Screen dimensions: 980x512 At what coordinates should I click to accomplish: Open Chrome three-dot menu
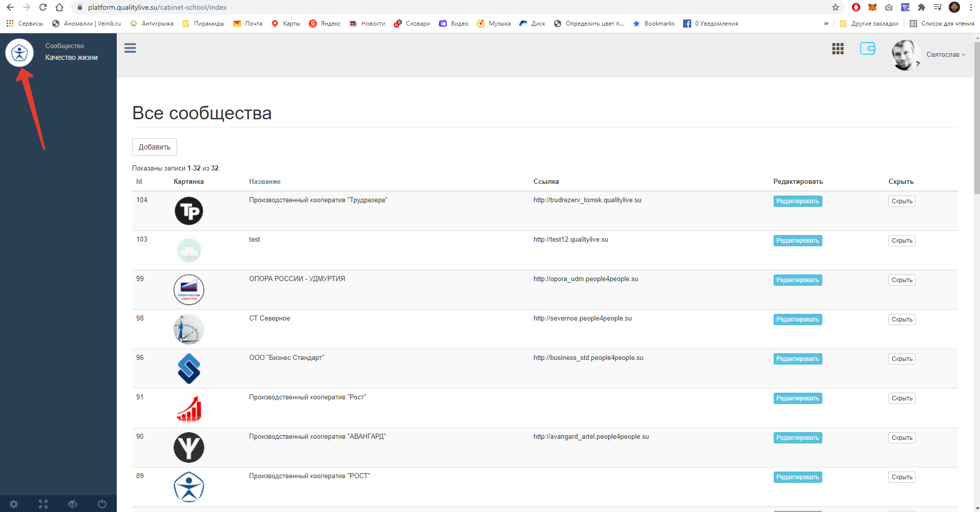pos(971,7)
